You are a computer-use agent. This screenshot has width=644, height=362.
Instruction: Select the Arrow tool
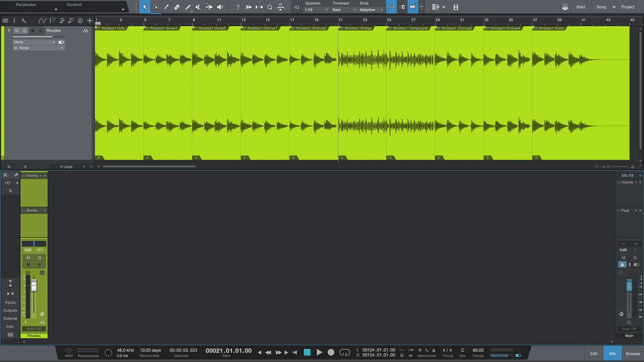(x=145, y=7)
